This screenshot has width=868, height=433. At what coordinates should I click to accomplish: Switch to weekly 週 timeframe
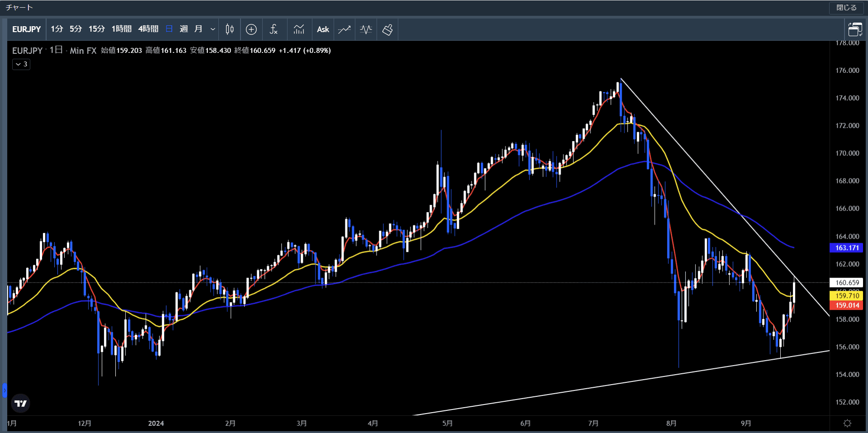click(184, 29)
